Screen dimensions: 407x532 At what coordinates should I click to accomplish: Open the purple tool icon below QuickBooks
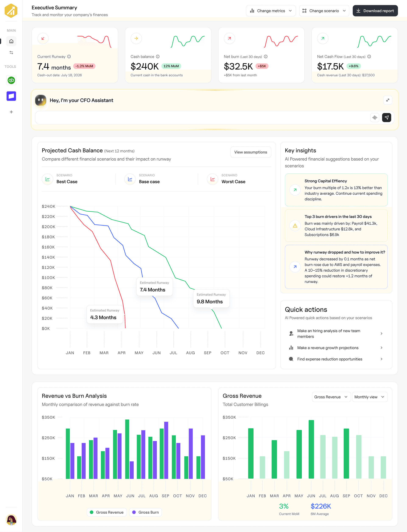click(11, 96)
